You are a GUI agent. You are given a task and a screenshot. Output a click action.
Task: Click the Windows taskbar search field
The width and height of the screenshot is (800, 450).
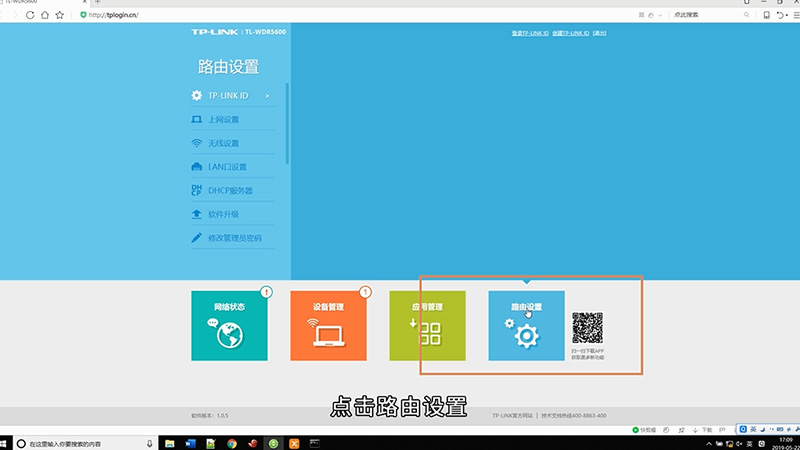84,443
